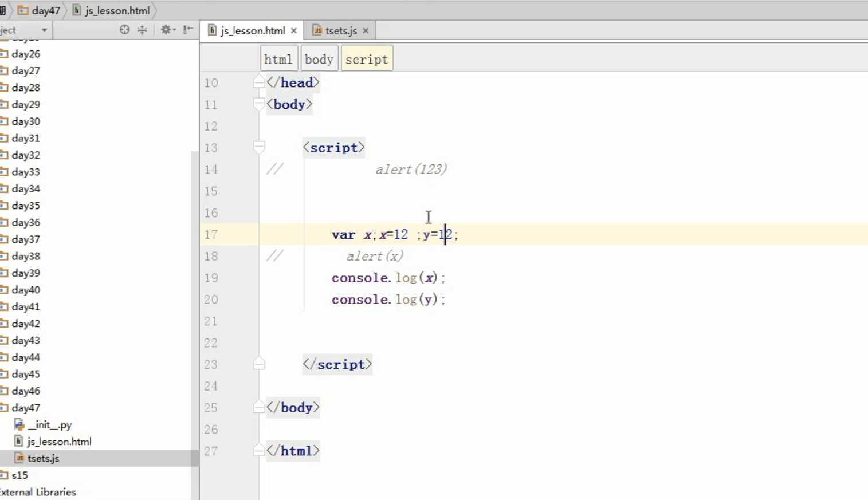Collapse the body fold marker at line 11
The height and width of the screenshot is (500, 868).
pyautogui.click(x=259, y=104)
